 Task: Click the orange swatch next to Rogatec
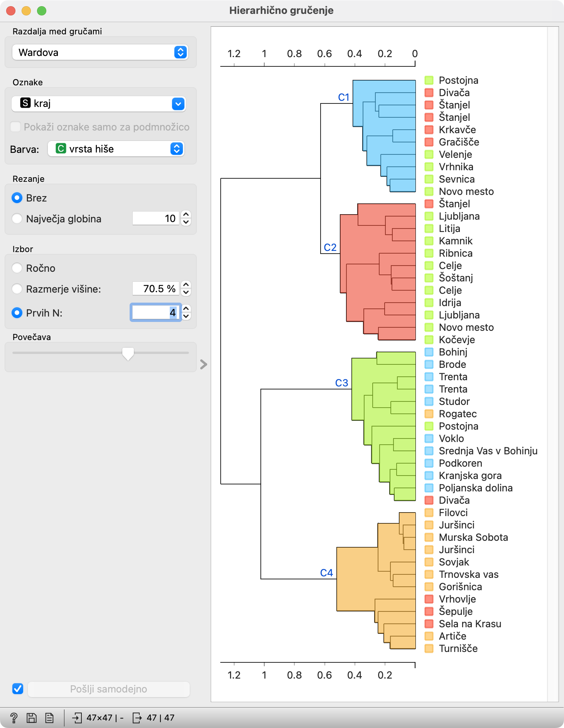point(429,414)
